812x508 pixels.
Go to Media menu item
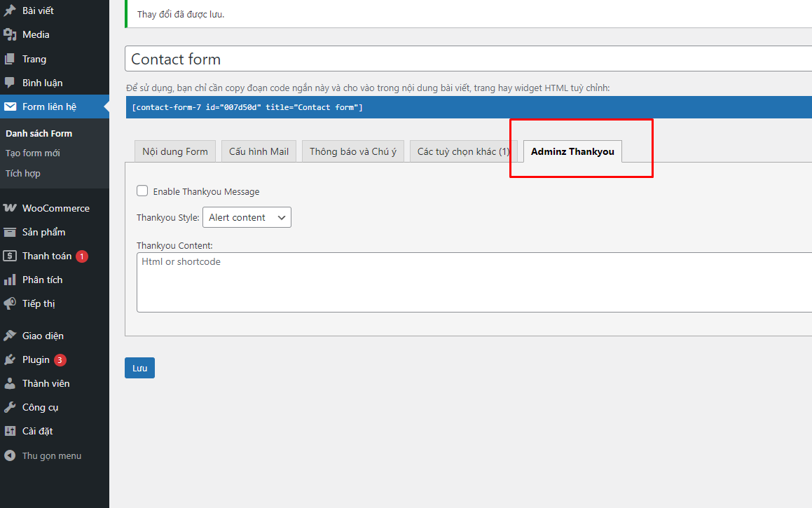[55, 35]
